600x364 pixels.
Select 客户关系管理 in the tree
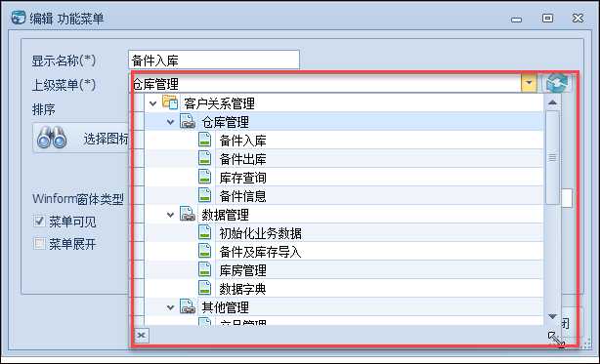tap(219, 103)
